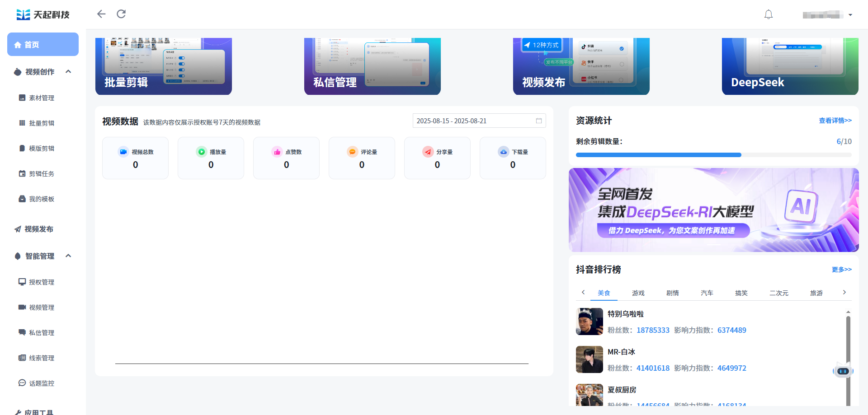The height and width of the screenshot is (415, 868).
Task: Click the refresh page icon
Action: pyautogui.click(x=121, y=14)
